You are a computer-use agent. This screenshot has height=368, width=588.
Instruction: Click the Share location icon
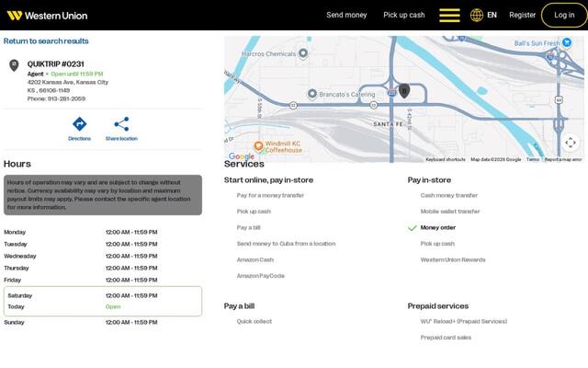point(121,124)
